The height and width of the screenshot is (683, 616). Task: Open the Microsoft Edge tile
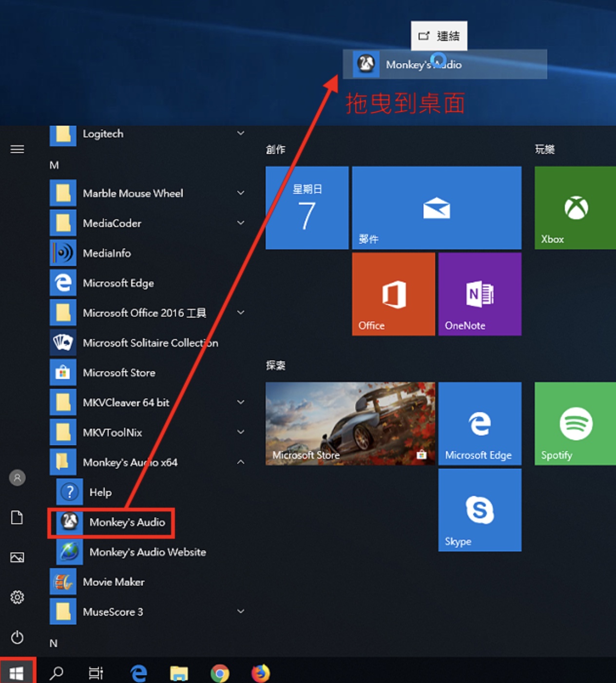(480, 423)
